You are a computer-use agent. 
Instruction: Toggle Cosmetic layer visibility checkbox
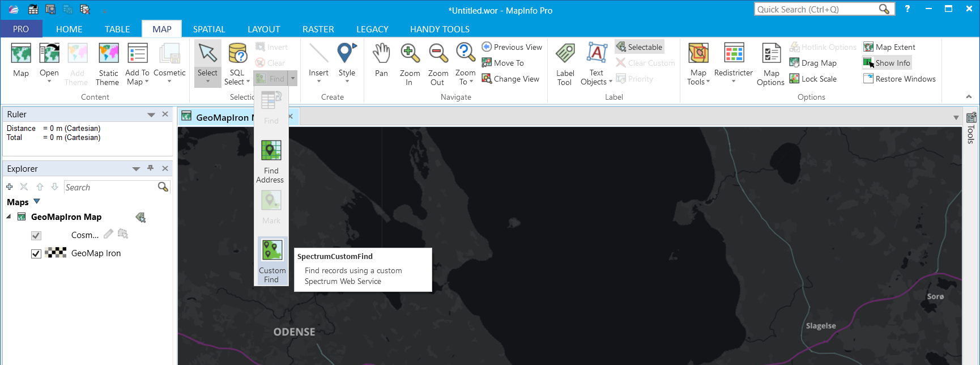tap(36, 235)
